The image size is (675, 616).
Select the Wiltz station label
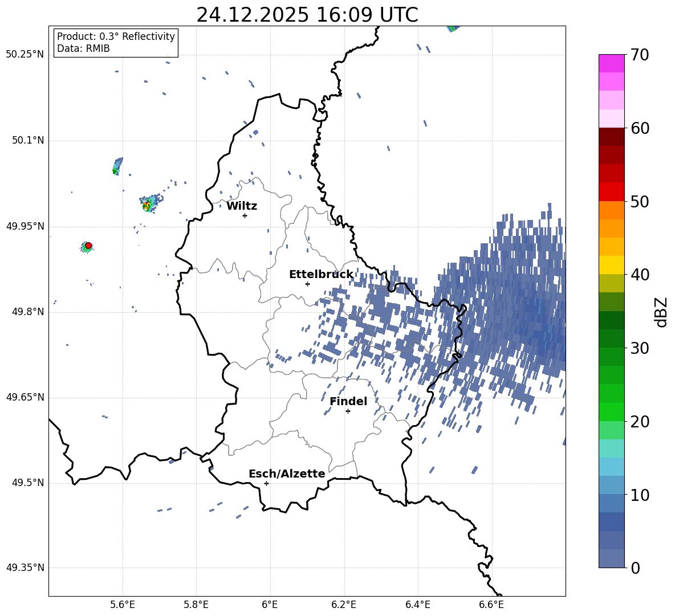click(x=242, y=206)
